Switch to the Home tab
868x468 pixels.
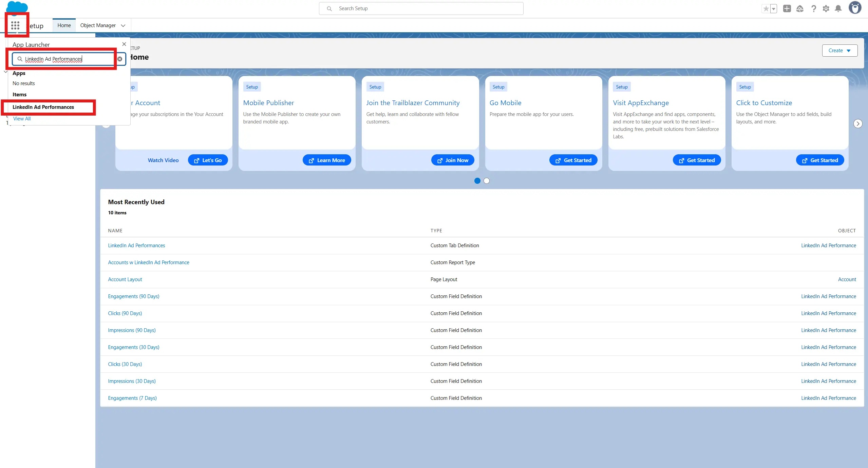[64, 25]
